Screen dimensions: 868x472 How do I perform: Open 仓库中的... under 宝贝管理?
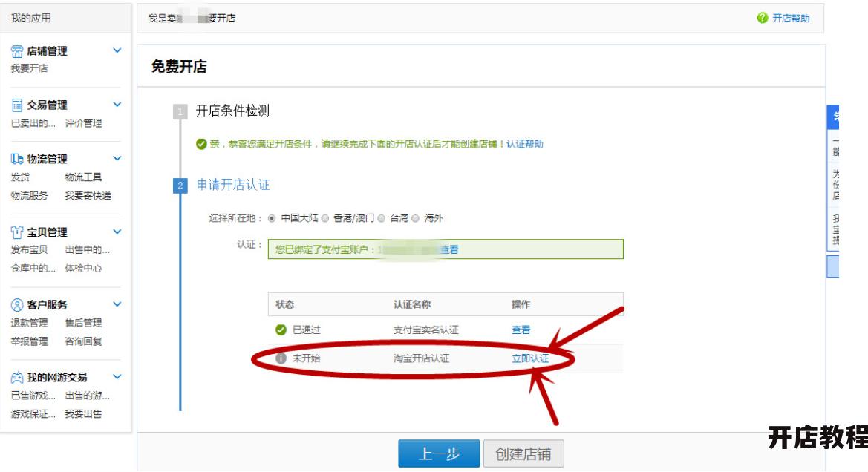point(33,269)
